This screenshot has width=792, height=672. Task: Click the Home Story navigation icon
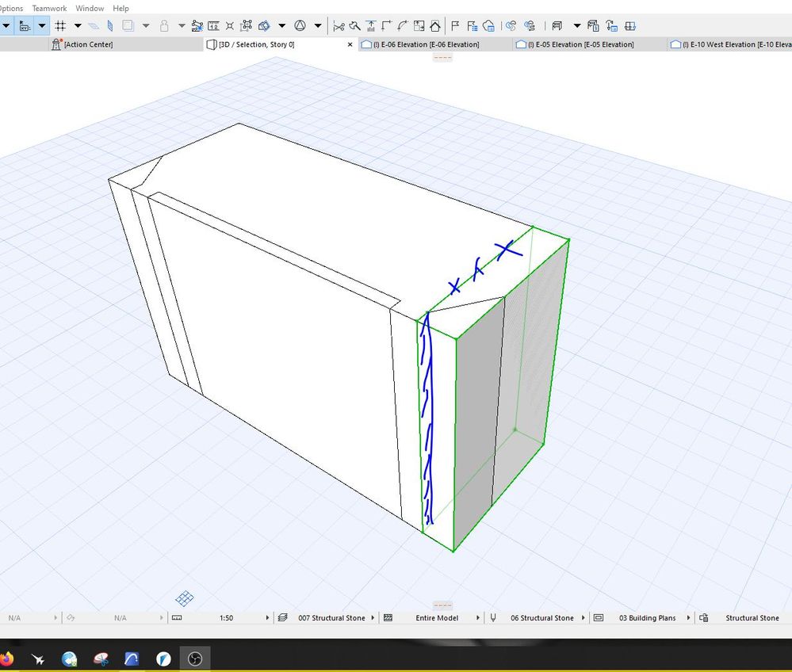tap(434, 25)
